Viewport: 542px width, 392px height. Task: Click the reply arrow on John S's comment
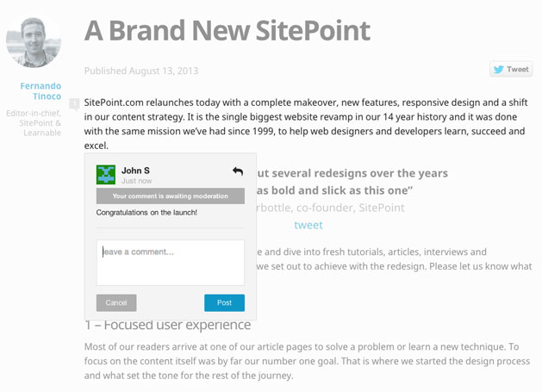click(238, 171)
